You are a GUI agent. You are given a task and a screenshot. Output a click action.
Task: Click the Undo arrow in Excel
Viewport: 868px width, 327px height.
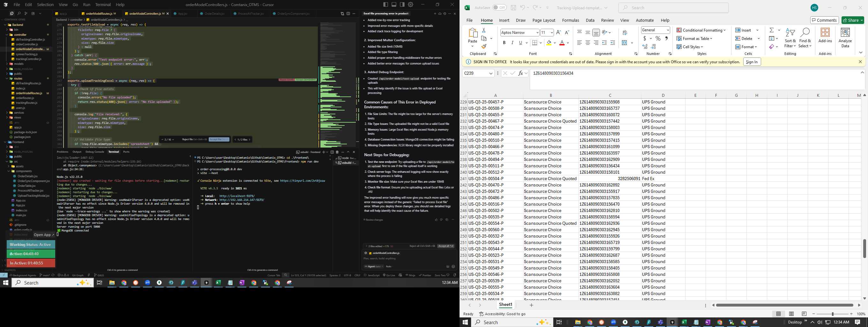point(522,7)
